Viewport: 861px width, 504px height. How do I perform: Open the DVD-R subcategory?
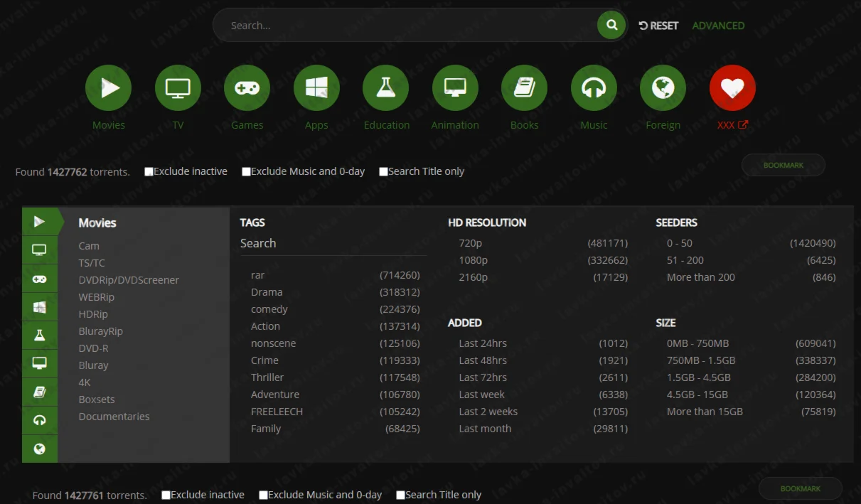(x=94, y=348)
